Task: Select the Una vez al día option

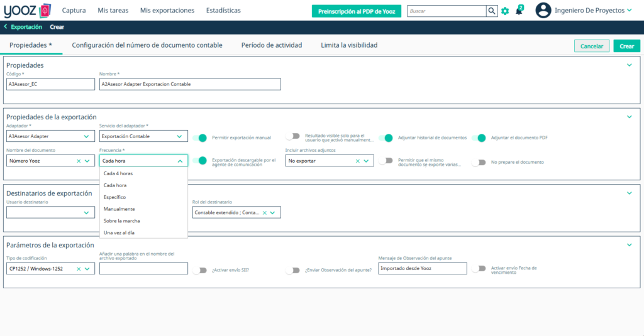Action: coord(143,232)
